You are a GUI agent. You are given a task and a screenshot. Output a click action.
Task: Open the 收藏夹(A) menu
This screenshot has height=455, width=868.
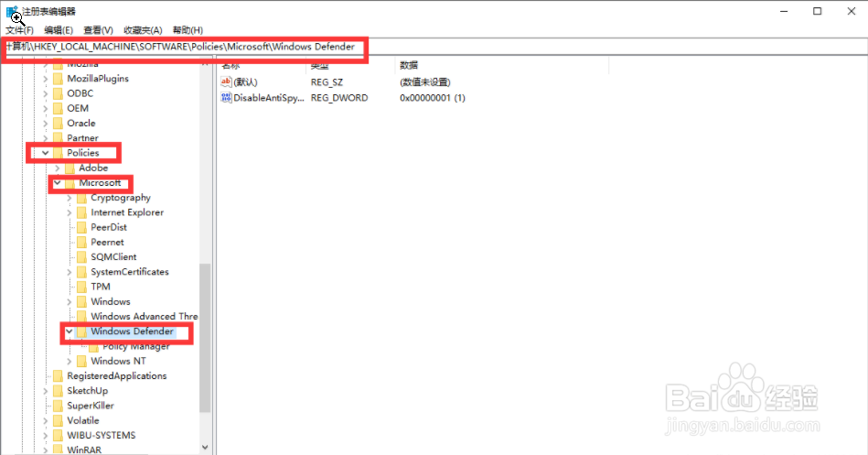point(143,30)
